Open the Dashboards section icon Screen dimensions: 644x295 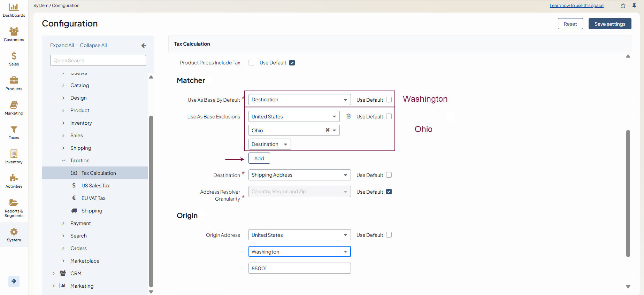(x=14, y=7)
